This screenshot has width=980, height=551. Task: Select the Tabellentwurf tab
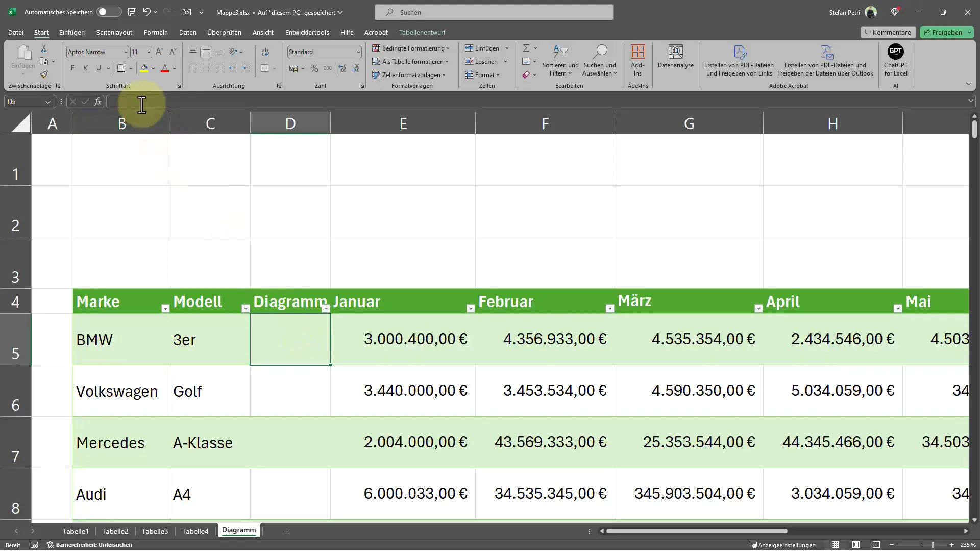point(422,32)
